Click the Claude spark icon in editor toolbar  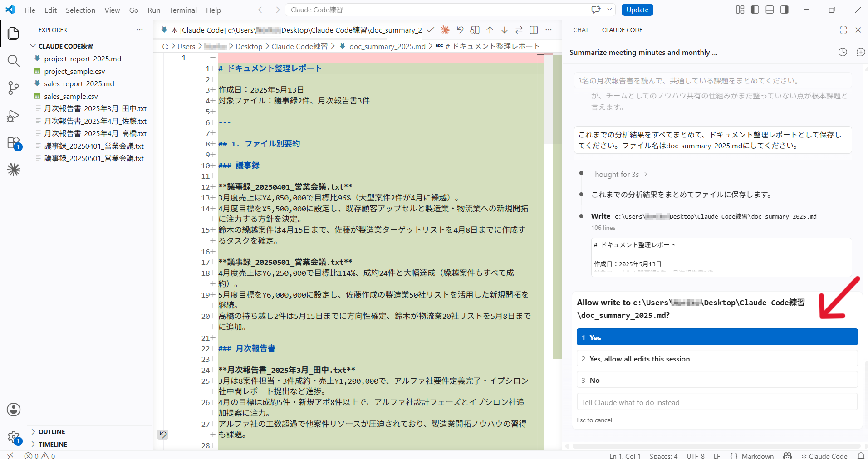pos(445,30)
